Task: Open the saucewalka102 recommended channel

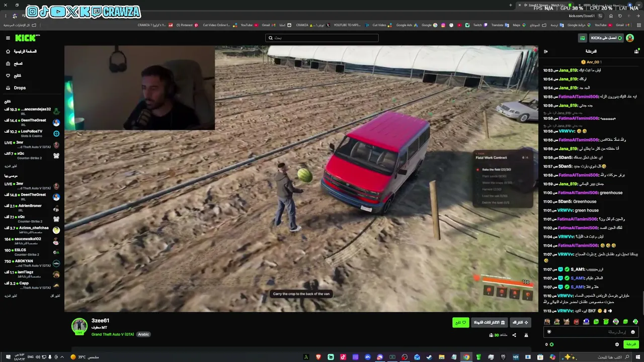Action: coord(32,241)
